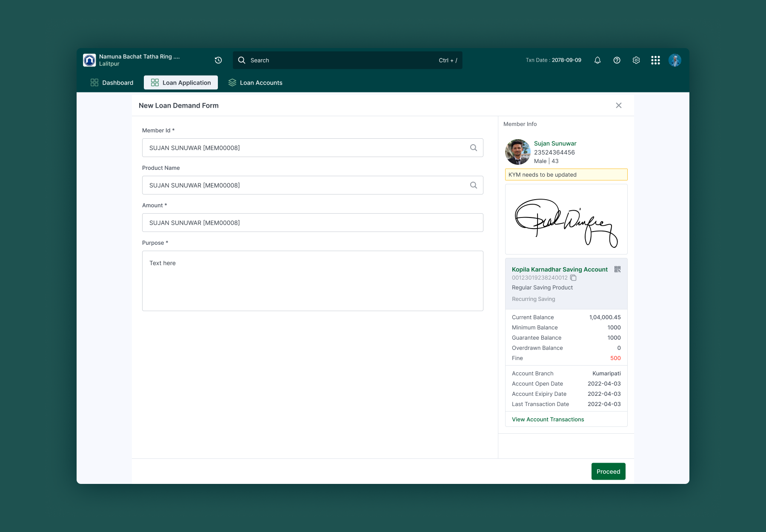
Task: Click the Overdrawn Balance label
Action: point(537,348)
